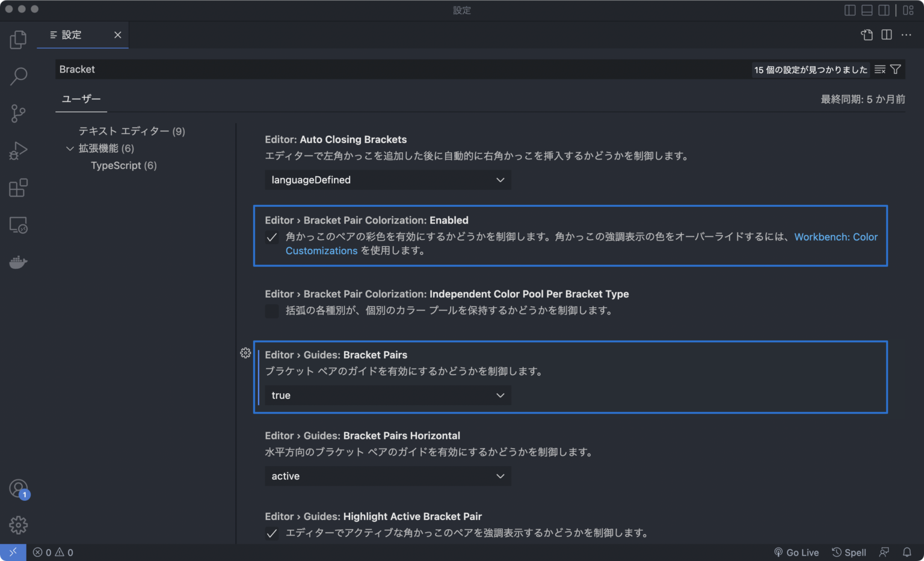Open the Search view

[18, 76]
